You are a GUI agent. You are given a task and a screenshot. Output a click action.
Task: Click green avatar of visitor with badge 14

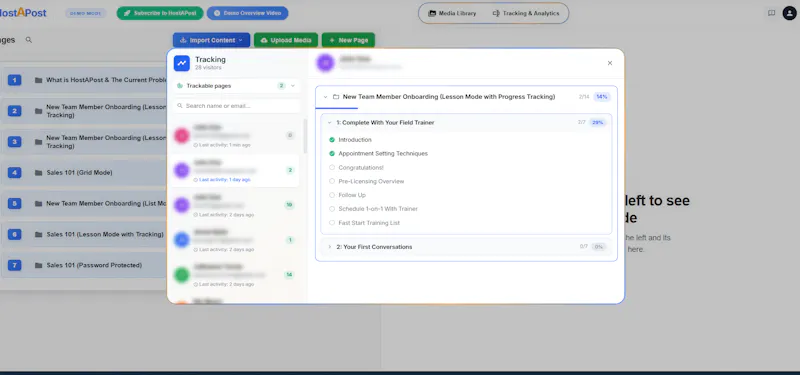click(182, 274)
